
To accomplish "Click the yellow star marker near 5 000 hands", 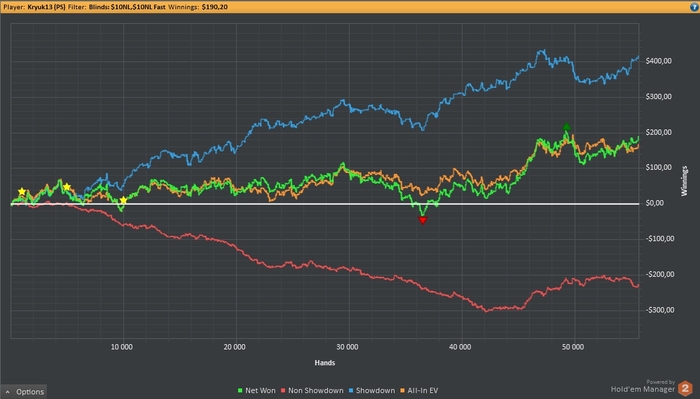I will pyautogui.click(x=67, y=187).
